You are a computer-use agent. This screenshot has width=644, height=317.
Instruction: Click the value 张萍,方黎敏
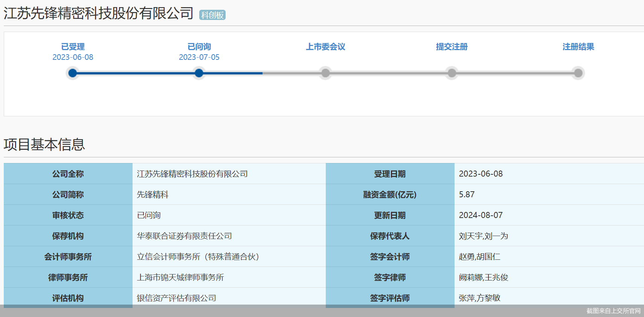tap(479, 298)
